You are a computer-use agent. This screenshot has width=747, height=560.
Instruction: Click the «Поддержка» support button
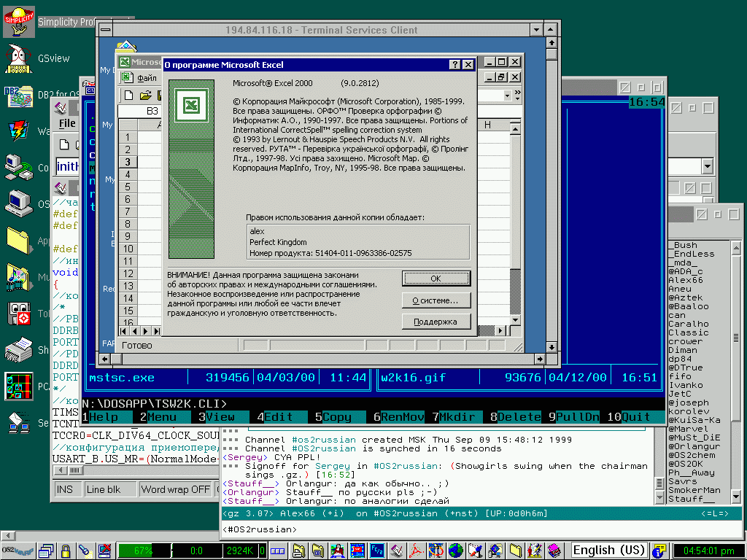[436, 322]
